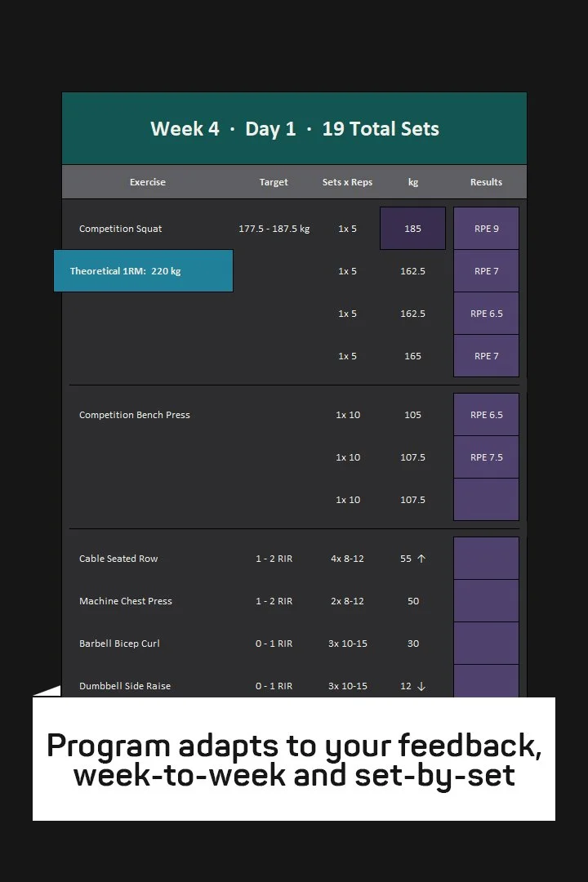Fill the Machine Chest Press result cell
The height and width of the screenshot is (882, 588).
(x=486, y=601)
